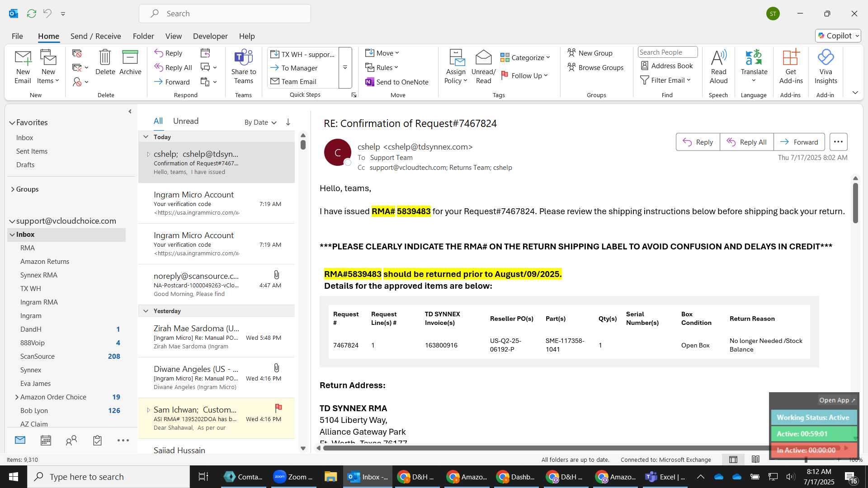Open Task View on the taskbar
The width and height of the screenshot is (868, 488).
[203, 477]
